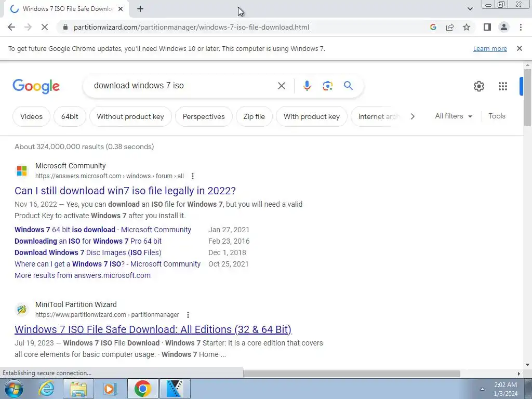Open the video editor taskbar app
Image resolution: width=532 pixels, height=399 pixels.
pos(175,389)
